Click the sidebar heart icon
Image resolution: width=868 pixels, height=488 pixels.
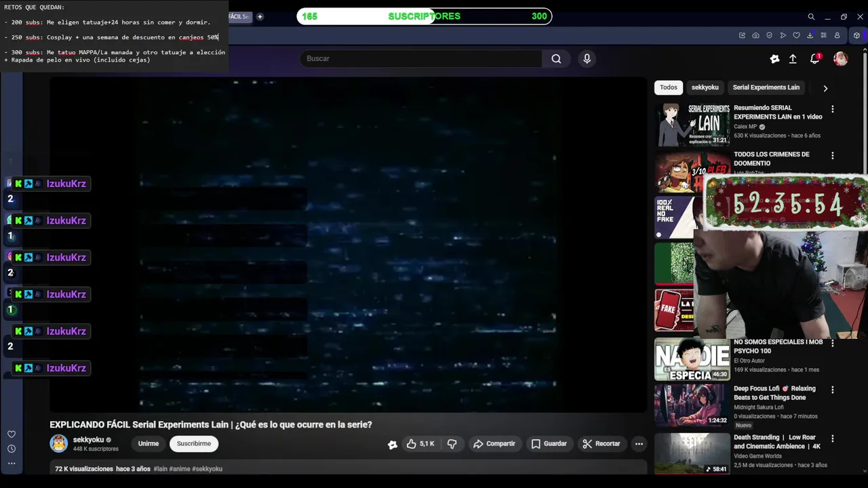click(12, 434)
